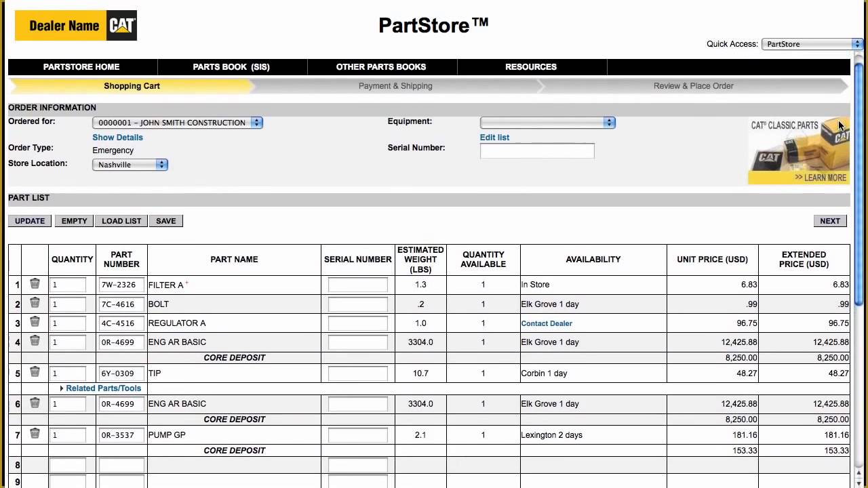Click part number field 7C-4616

(121, 304)
